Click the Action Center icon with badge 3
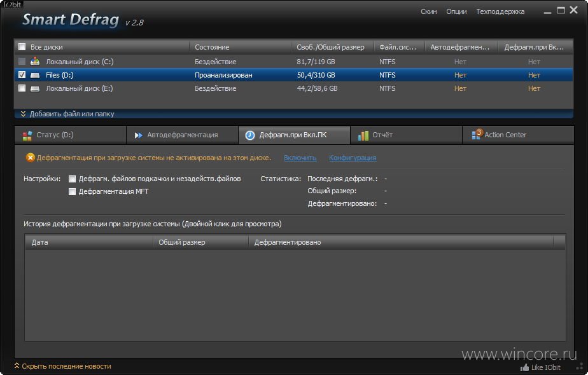This screenshot has width=588, height=375. [476, 134]
